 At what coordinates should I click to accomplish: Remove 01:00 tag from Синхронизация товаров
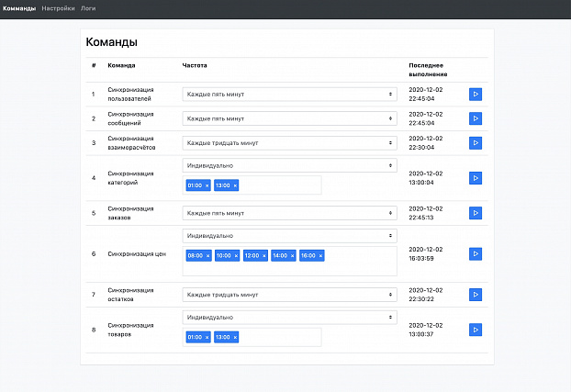207,337
